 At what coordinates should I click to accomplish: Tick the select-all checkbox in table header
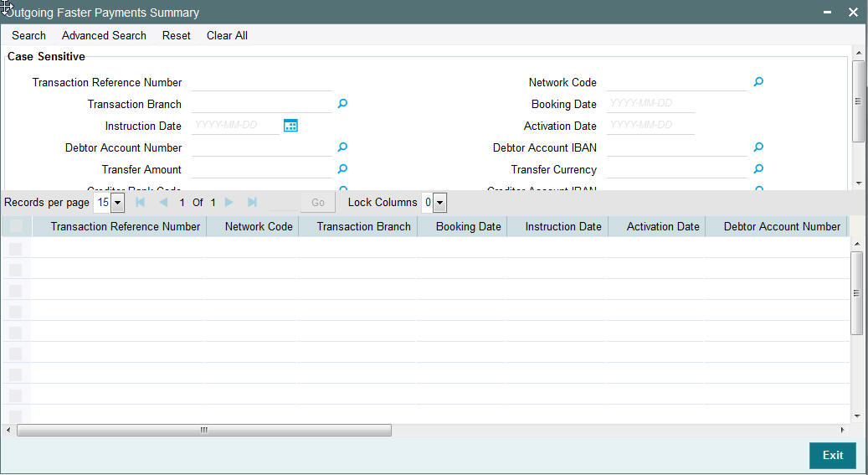tap(16, 226)
